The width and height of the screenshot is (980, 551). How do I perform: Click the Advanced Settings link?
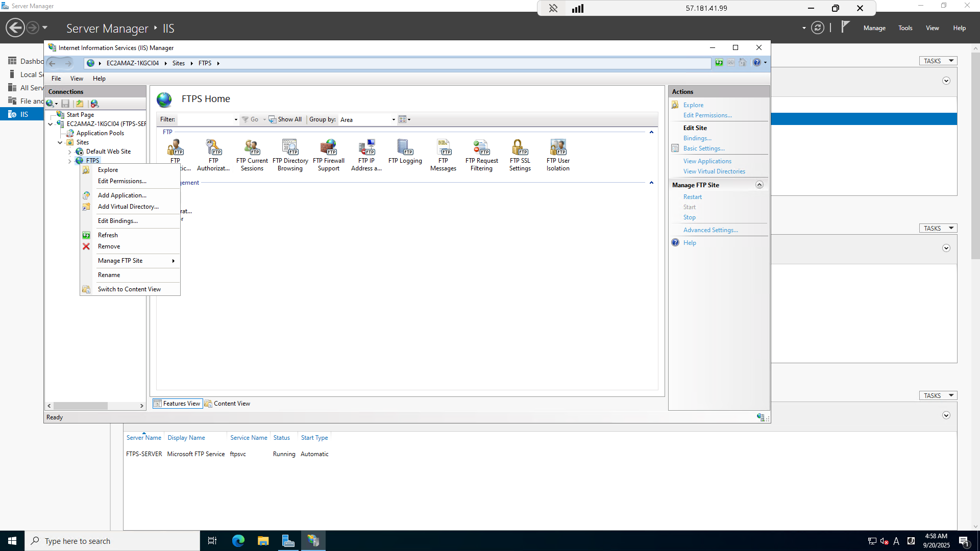[710, 230]
